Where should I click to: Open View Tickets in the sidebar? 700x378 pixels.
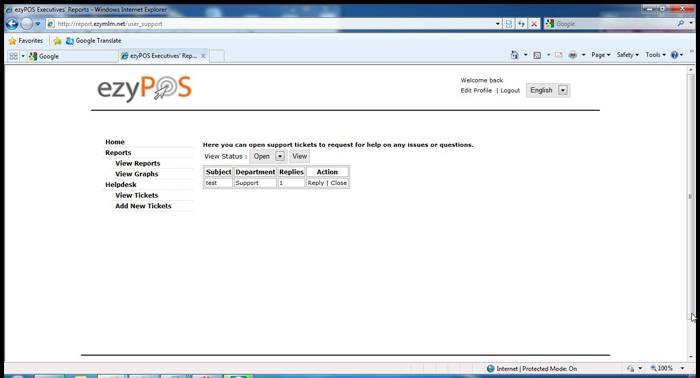pos(137,195)
